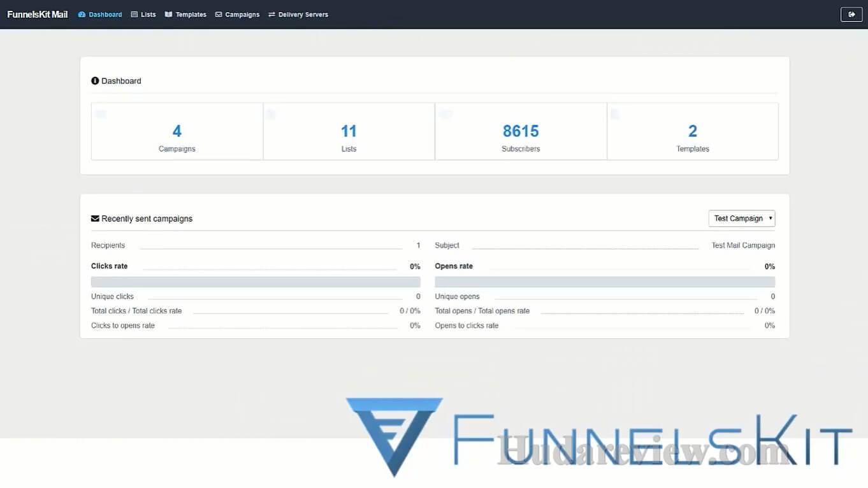The width and height of the screenshot is (868, 488).
Task: Click the Templates book icon
Action: 168,15
